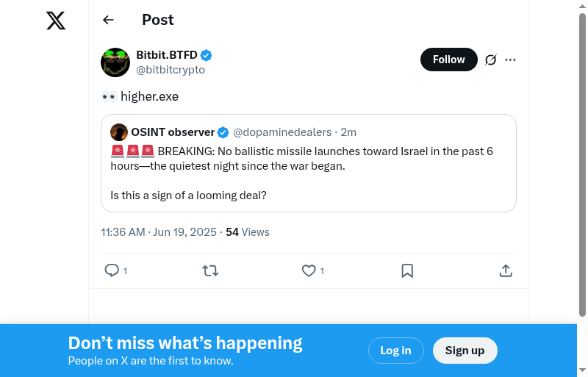Click the @bitbitcrypto handle

pos(171,70)
